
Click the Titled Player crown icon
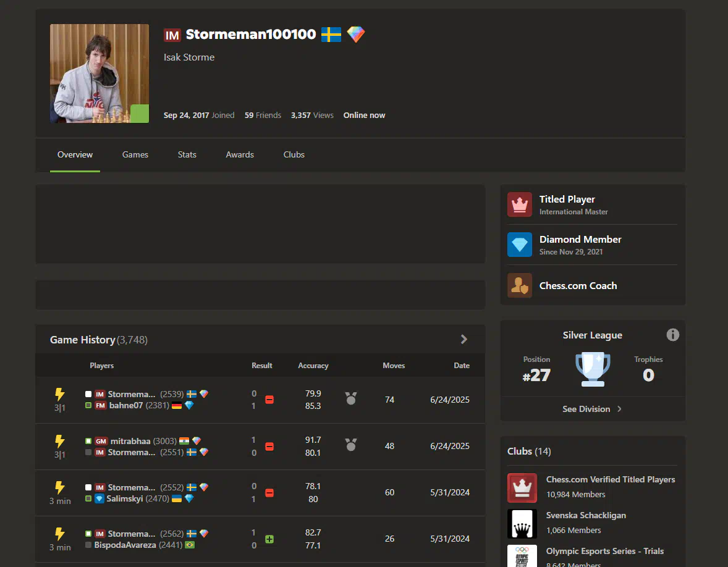click(x=520, y=204)
